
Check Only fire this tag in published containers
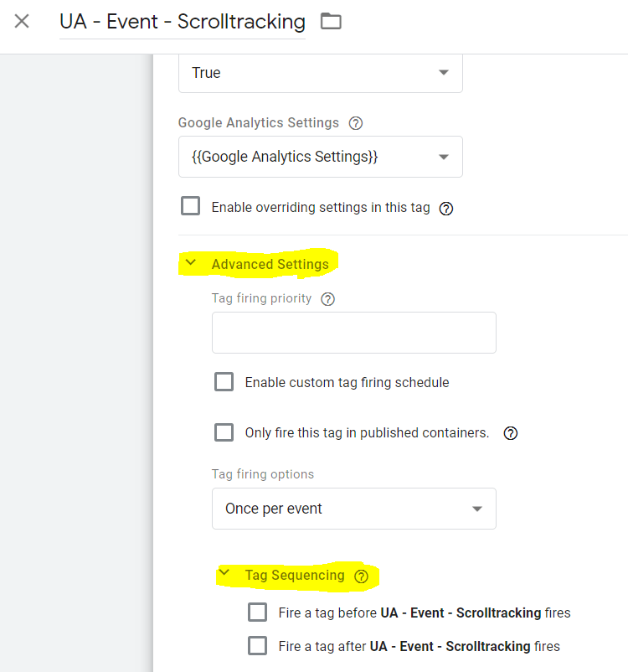(224, 432)
